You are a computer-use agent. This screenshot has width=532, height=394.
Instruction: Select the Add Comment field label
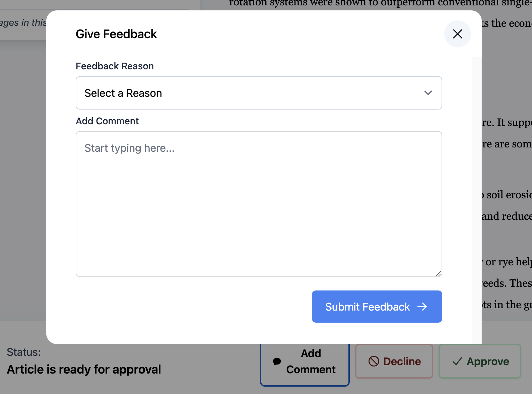click(107, 121)
